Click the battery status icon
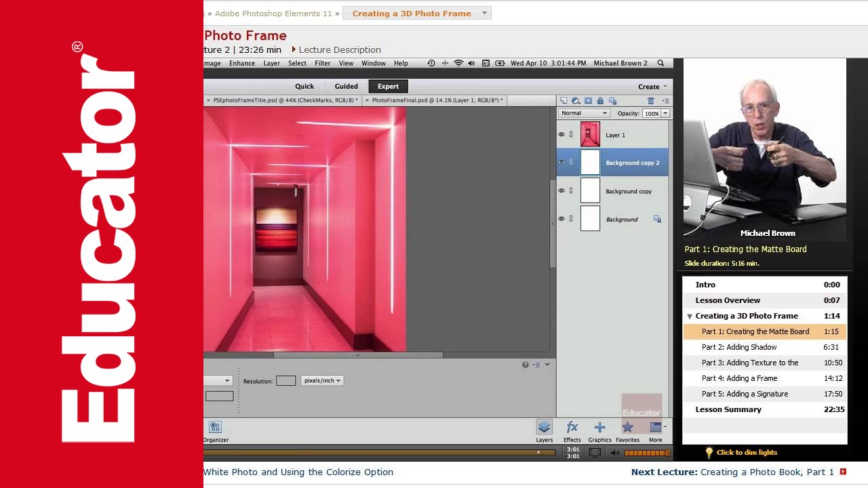The width and height of the screenshot is (868, 488). tap(500, 63)
